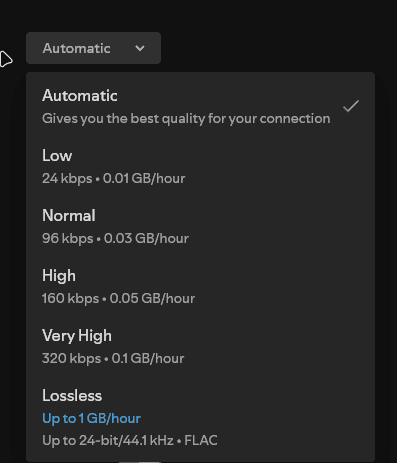The height and width of the screenshot is (463, 397).
Task: Click the chevron arrow in the Automatic dropdown
Action: pyautogui.click(x=140, y=49)
